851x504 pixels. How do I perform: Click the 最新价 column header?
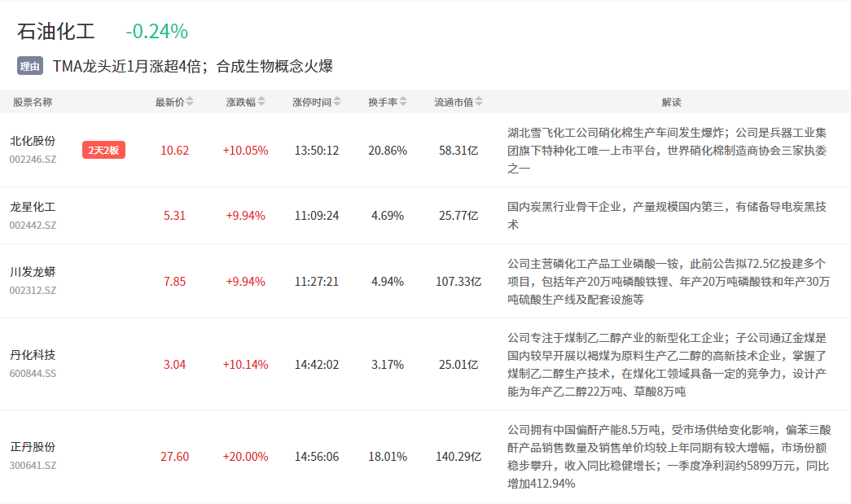tap(169, 102)
